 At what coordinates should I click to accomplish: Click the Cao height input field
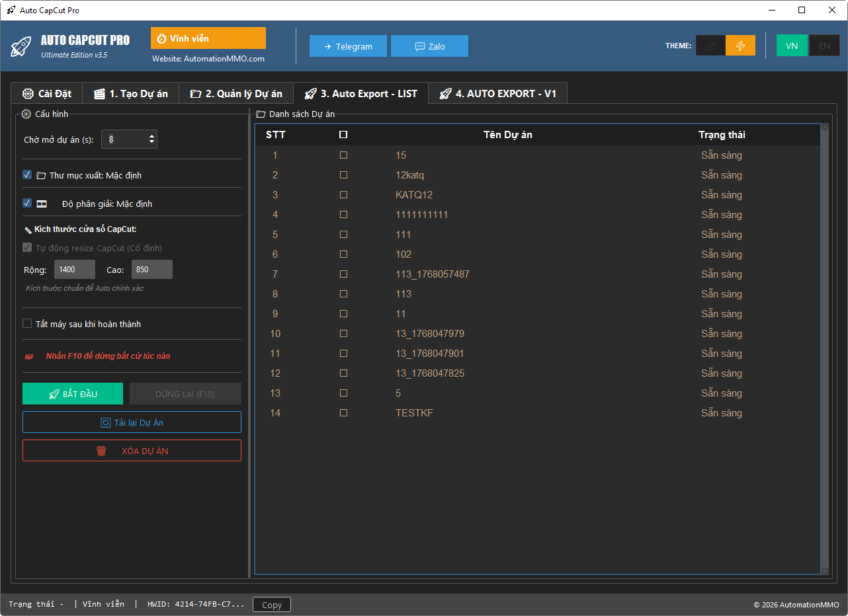152,269
